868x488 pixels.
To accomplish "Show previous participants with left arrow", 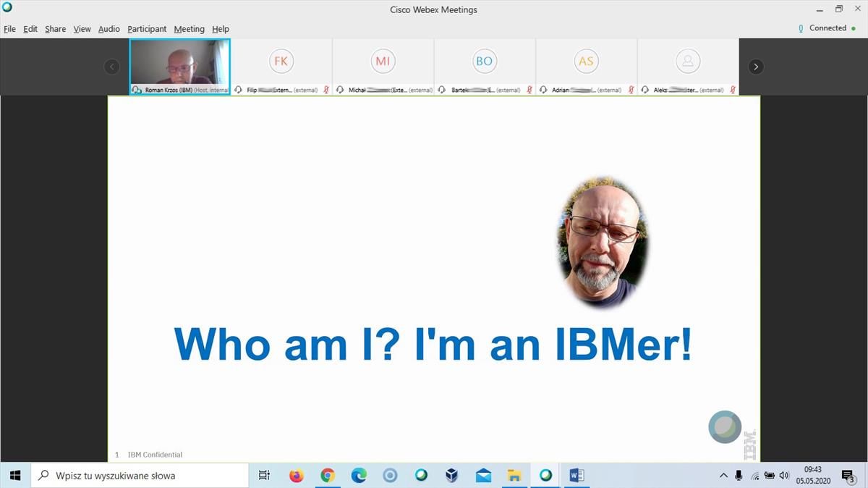I will 111,67.
